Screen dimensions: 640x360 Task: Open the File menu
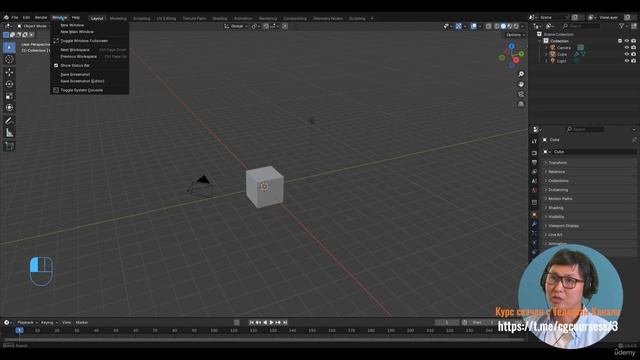tap(15, 18)
